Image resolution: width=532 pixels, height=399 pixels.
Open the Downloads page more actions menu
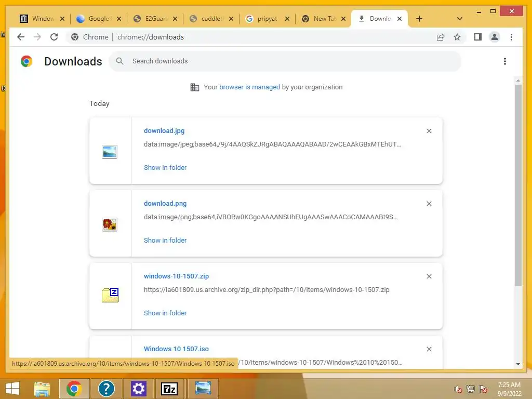(505, 61)
